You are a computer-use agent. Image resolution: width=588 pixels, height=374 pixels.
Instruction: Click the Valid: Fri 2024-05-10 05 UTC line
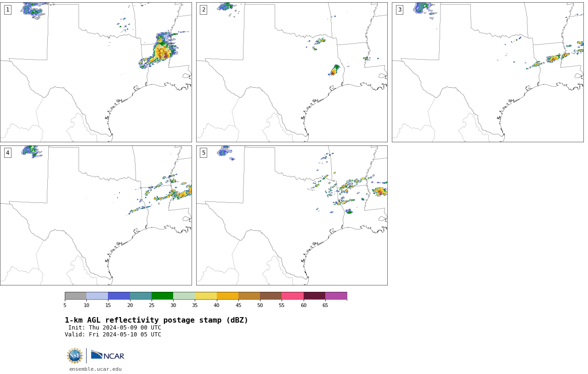[x=113, y=335]
